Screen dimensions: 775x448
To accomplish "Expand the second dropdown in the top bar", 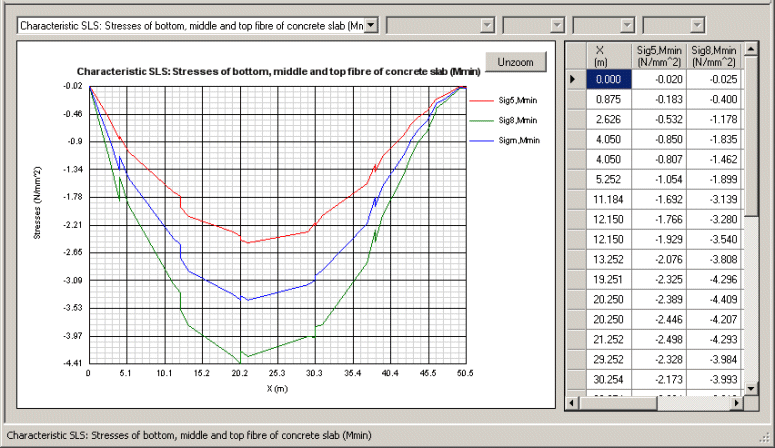I will coord(487,25).
